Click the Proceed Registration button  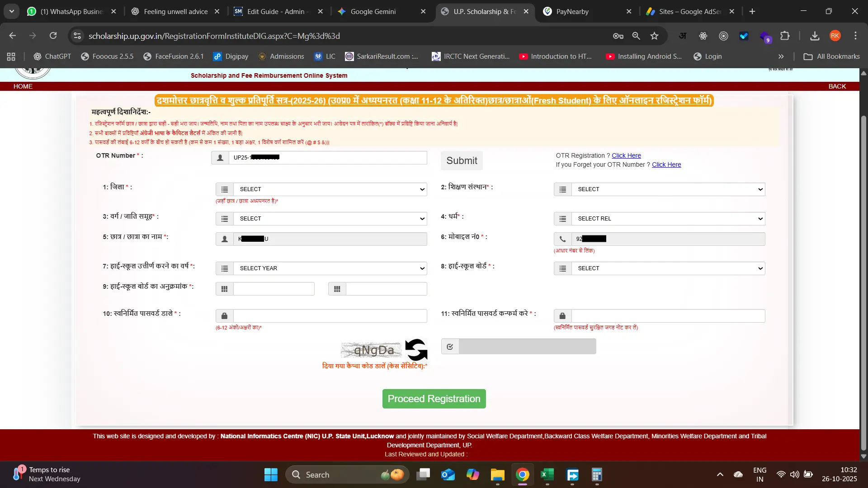point(434,399)
